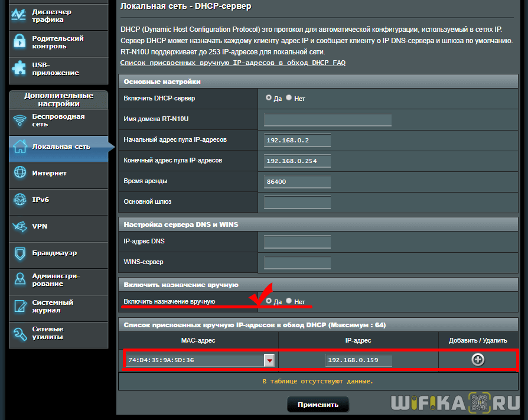Open Administration (Администрирование) menu item
Image resolution: width=528 pixels, height=420 pixels.
point(56,279)
